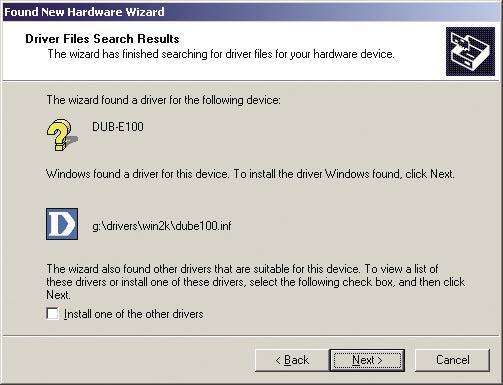Click the Next button to install driver
The height and width of the screenshot is (385, 503).
click(x=367, y=360)
